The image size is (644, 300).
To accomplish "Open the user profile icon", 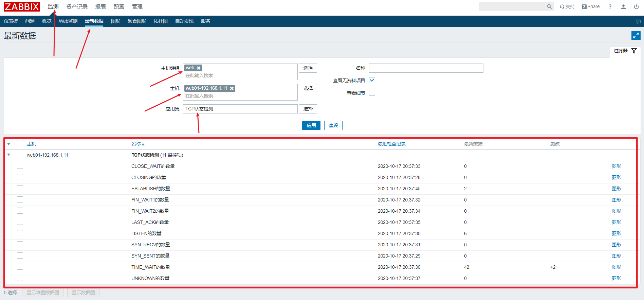I will point(623,6).
